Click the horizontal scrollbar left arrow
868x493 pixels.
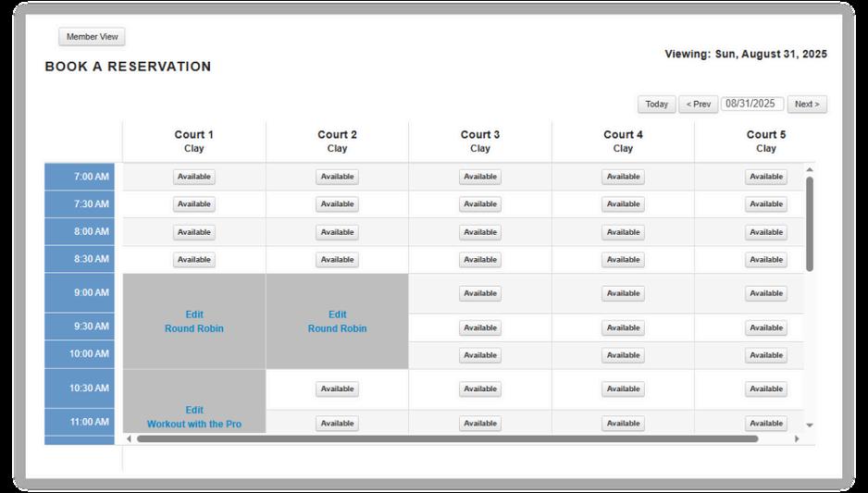coord(129,438)
